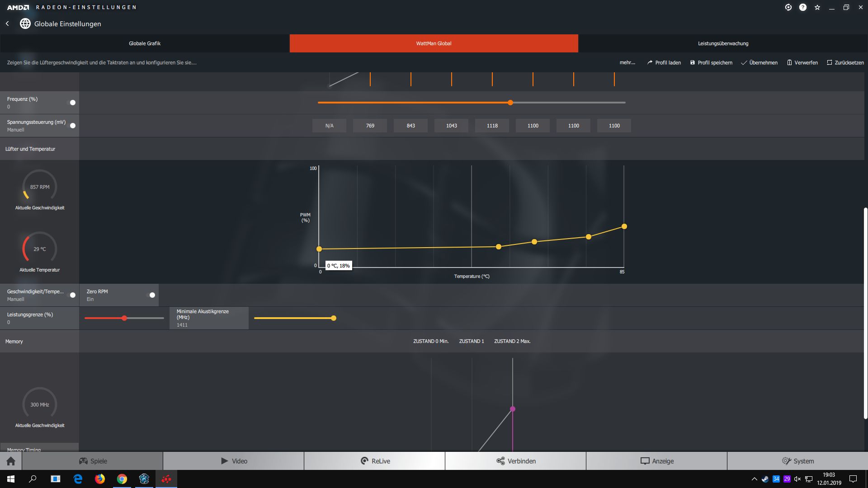Expand the Memory section header
Screen dimensions: 868x488
[14, 341]
